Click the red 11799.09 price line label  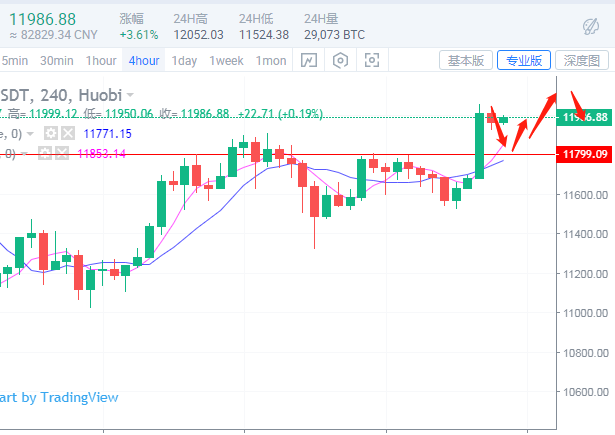[x=585, y=154]
